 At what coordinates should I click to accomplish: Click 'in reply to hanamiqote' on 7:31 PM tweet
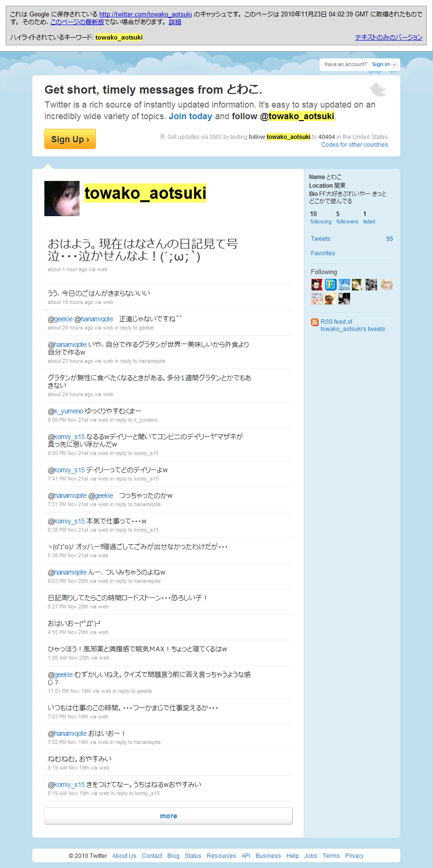tap(135, 505)
